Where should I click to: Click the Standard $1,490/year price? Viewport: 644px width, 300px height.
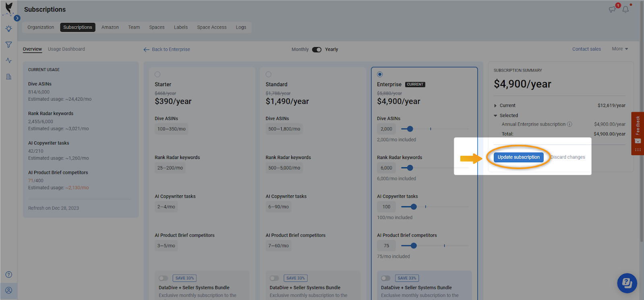click(x=287, y=101)
